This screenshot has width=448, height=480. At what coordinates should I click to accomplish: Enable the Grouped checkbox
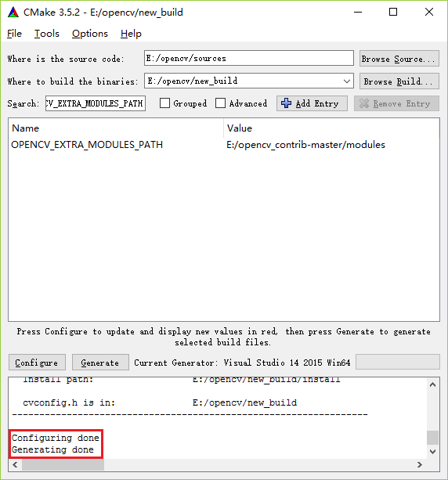(x=164, y=103)
